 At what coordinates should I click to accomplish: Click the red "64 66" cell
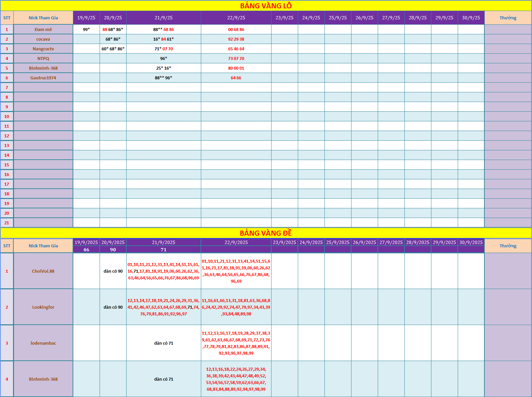pyautogui.click(x=236, y=78)
